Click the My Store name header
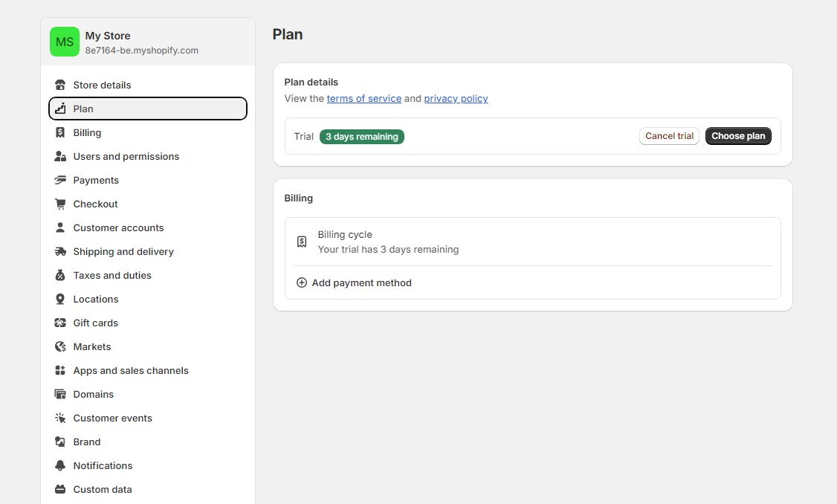 click(108, 36)
